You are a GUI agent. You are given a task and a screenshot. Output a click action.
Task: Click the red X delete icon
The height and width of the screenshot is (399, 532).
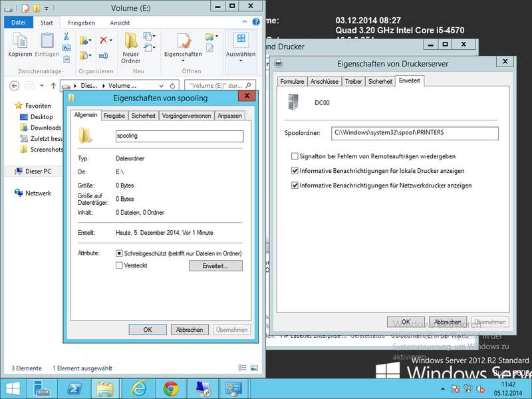104,40
